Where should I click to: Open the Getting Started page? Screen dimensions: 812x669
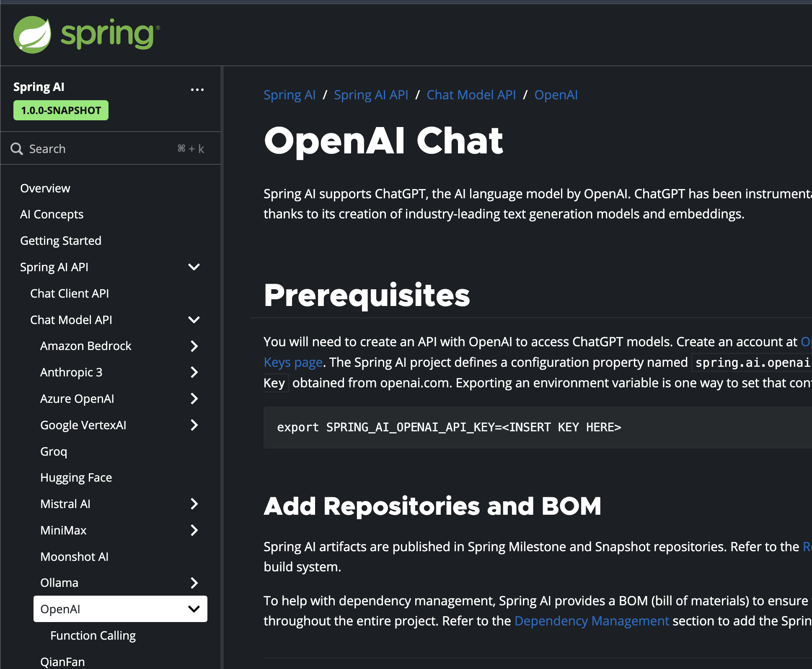coord(61,241)
